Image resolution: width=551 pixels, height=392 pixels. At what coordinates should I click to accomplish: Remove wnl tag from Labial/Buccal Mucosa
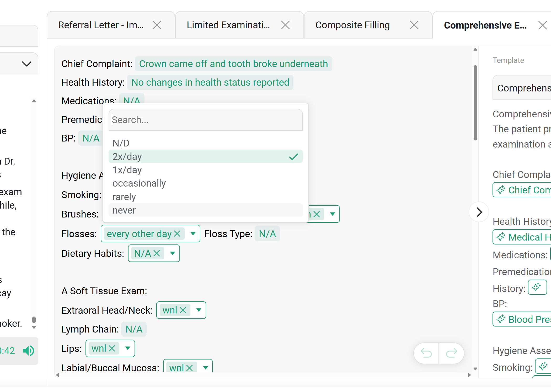tap(190, 368)
